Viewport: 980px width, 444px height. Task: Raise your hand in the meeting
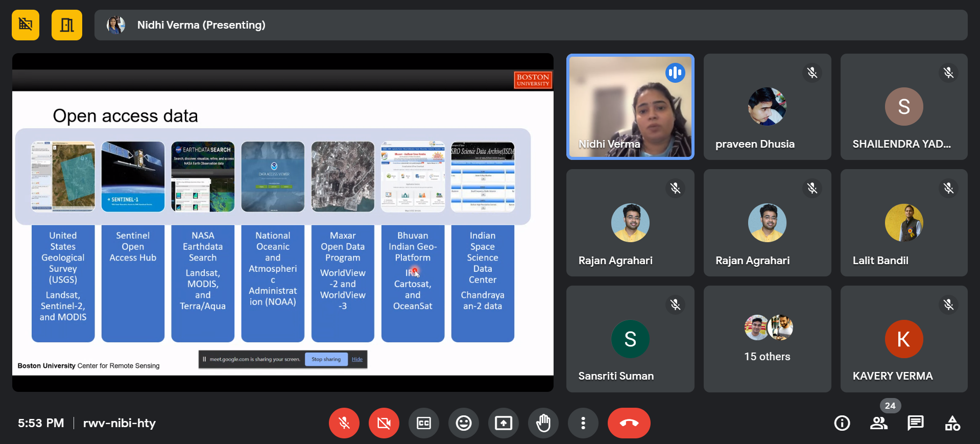coord(543,423)
